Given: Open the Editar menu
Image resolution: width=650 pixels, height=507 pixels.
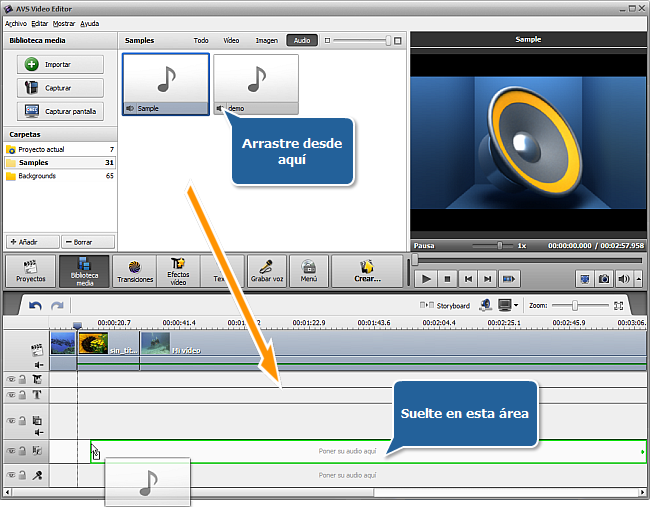Looking at the screenshot, I should point(40,24).
